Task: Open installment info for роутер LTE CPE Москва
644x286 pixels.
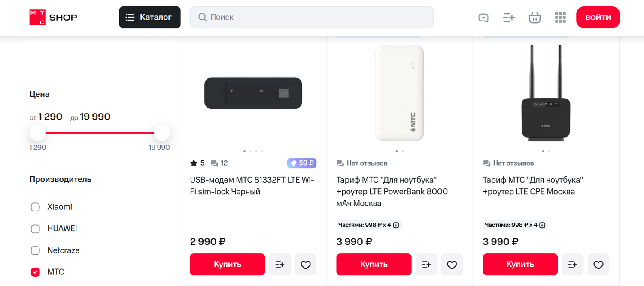Action: click(544, 225)
